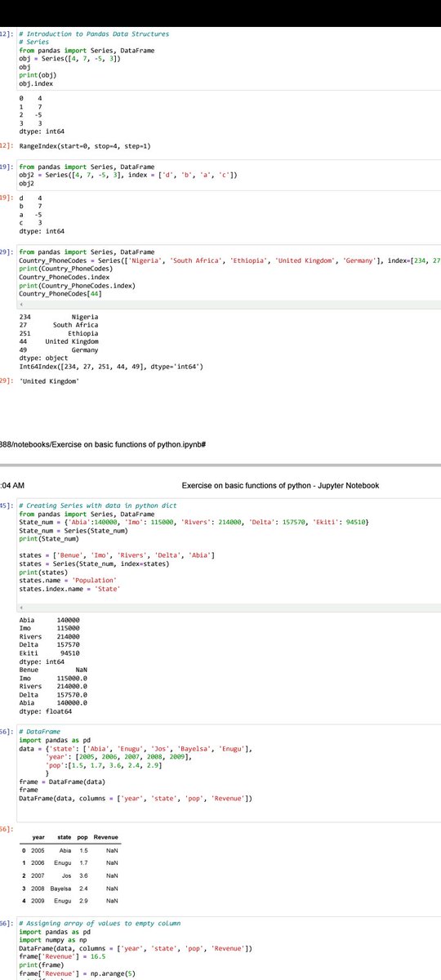This screenshot has width=441, height=980.
Task: Click the output row 'Ekiti 94510'
Action: [x=49, y=653]
